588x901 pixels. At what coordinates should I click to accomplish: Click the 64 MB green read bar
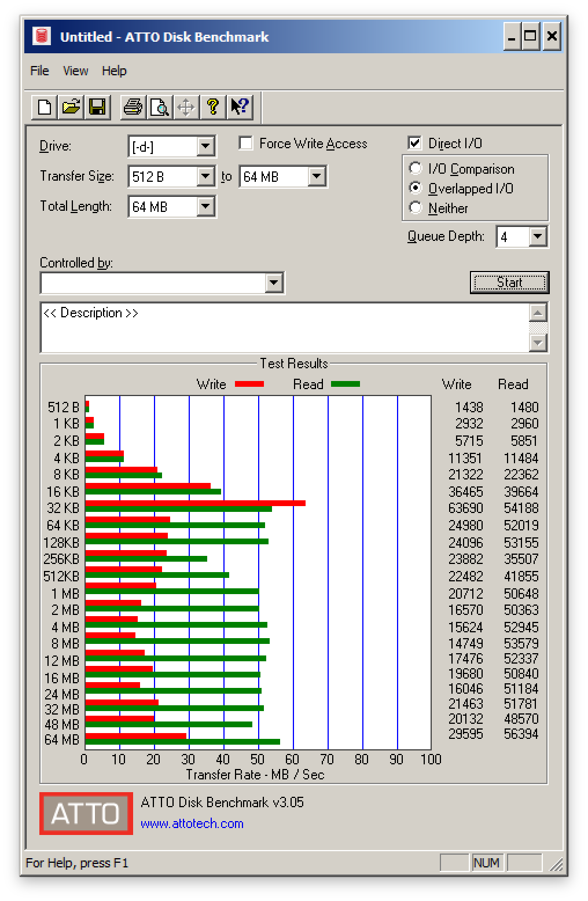point(183,742)
